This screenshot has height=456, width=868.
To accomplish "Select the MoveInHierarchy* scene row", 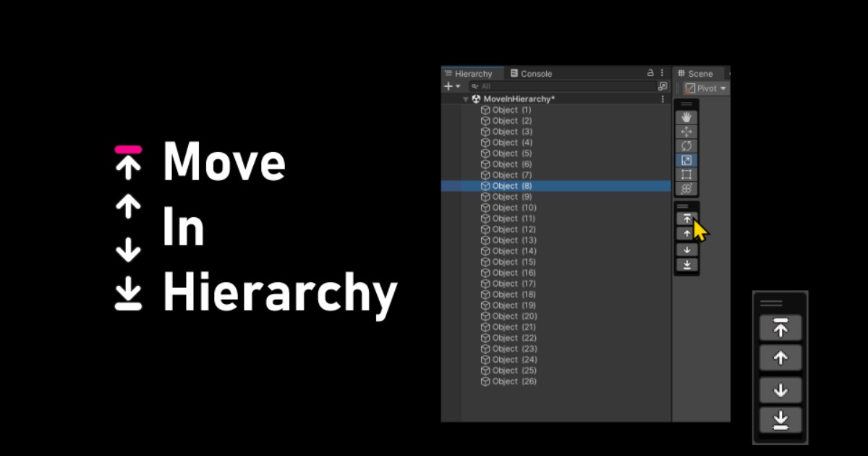I will tap(556, 99).
